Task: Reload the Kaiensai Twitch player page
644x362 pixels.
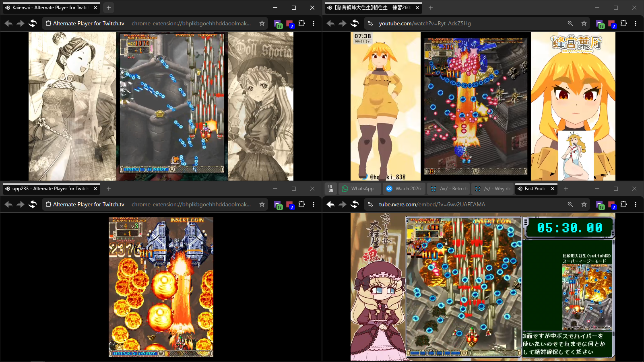Action: (33, 23)
